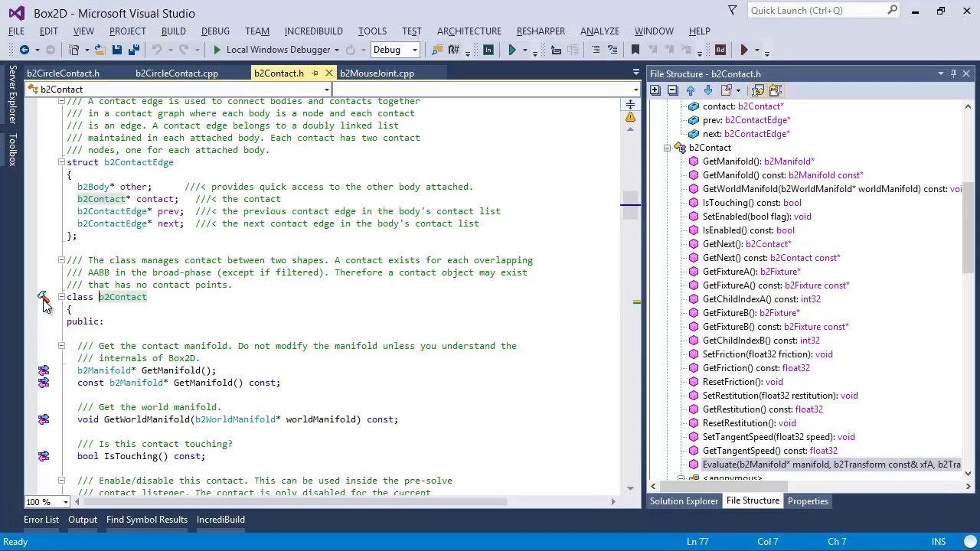The height and width of the screenshot is (551, 980).
Task: Click the gutter icon beside GetWorldManifold
Action: coord(44,419)
